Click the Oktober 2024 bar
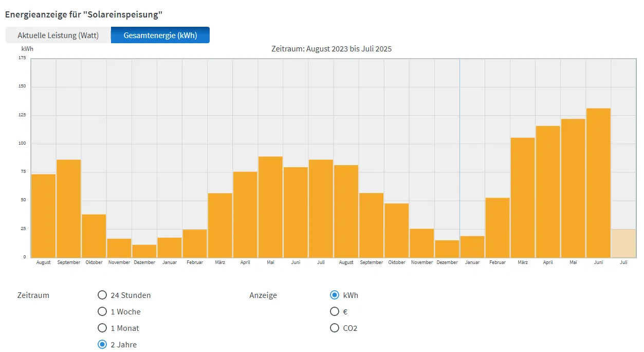 (397, 231)
